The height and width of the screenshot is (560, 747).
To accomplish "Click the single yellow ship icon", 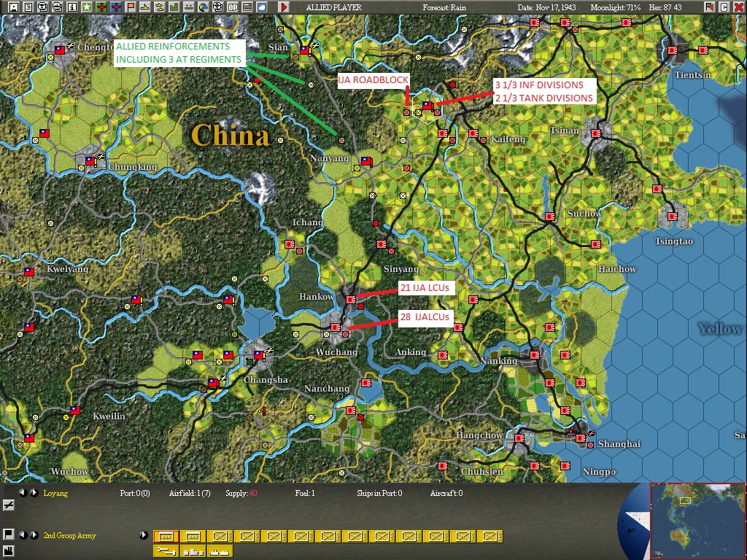I will click(x=145, y=7).
